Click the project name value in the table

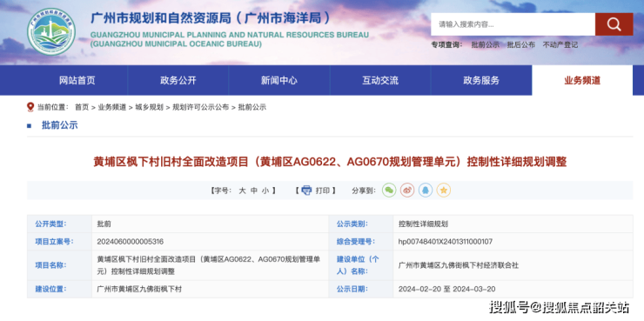(209, 265)
